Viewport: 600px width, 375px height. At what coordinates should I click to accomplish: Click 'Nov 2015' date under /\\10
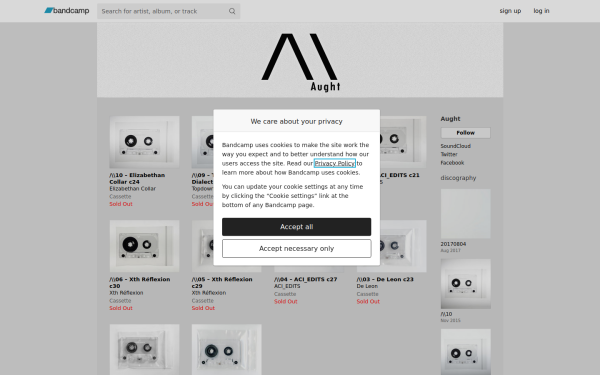click(x=450, y=320)
